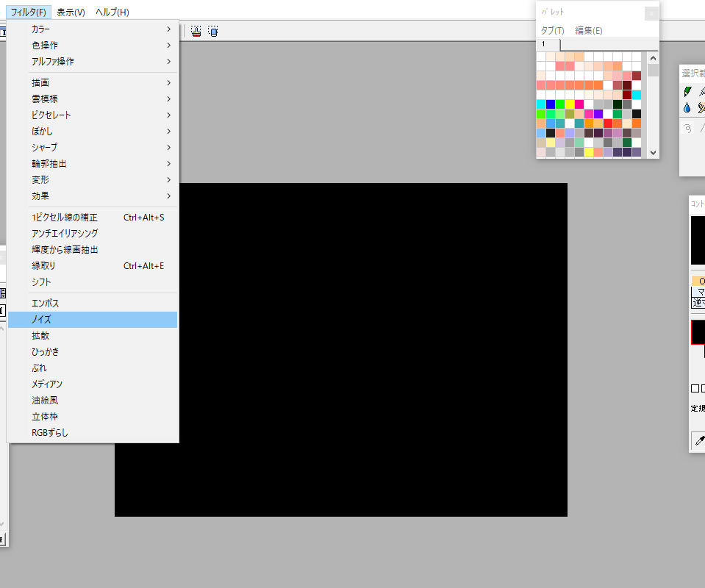Click the palette scrollbar down arrow
705x588 pixels.
coord(653,152)
